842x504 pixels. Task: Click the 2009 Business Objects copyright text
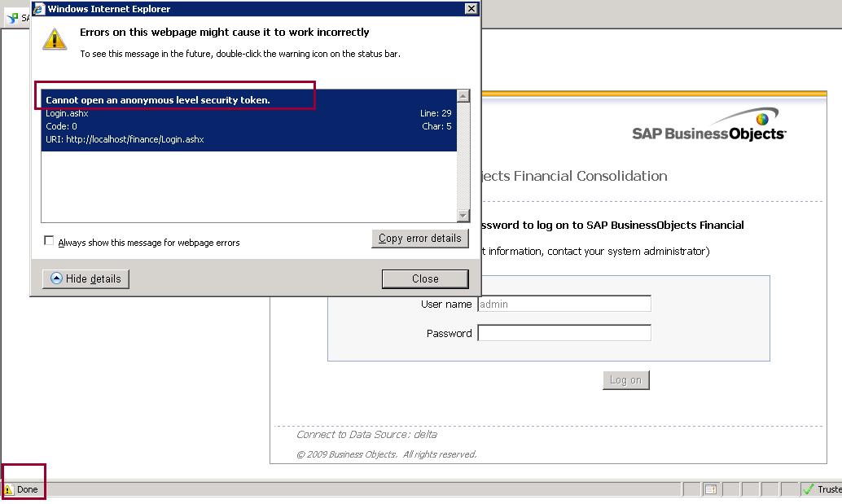[x=387, y=454]
